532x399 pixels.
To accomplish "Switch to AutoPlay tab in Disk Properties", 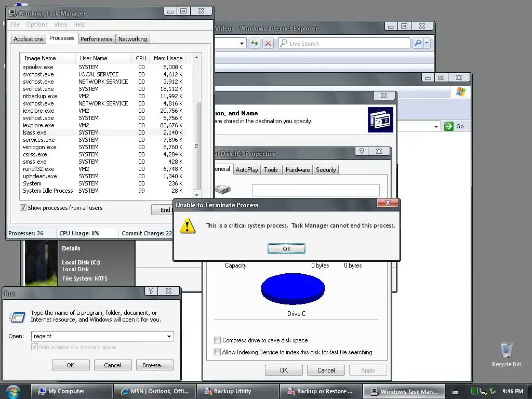I will click(x=247, y=170).
